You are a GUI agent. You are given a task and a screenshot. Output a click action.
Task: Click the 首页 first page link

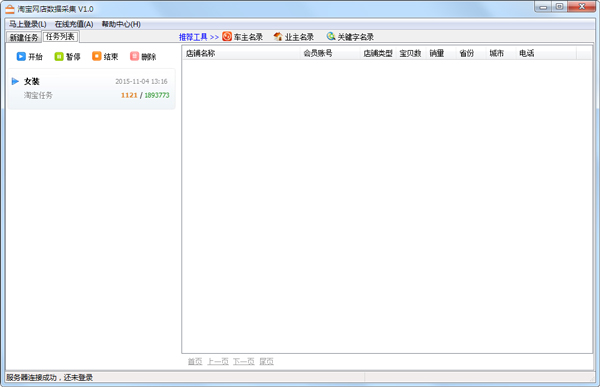click(x=195, y=361)
